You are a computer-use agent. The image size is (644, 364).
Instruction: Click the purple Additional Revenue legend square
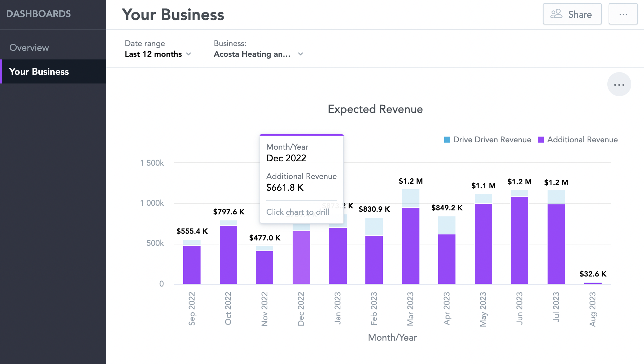tap(541, 140)
